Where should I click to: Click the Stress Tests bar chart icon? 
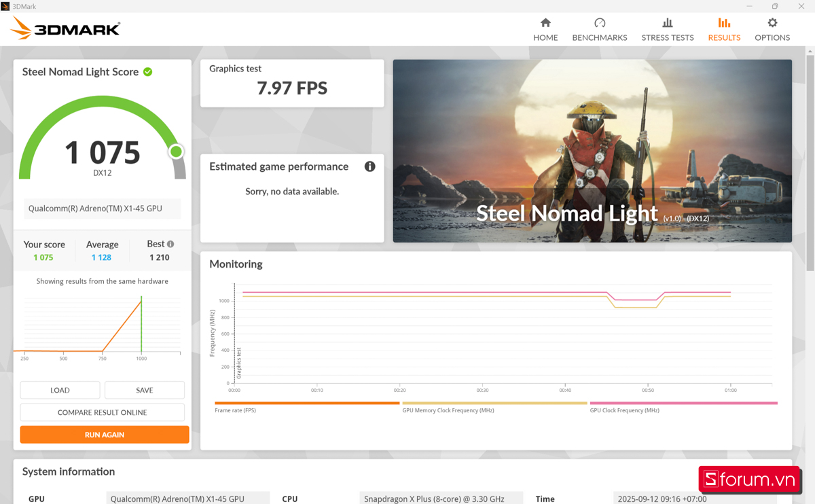(x=668, y=23)
